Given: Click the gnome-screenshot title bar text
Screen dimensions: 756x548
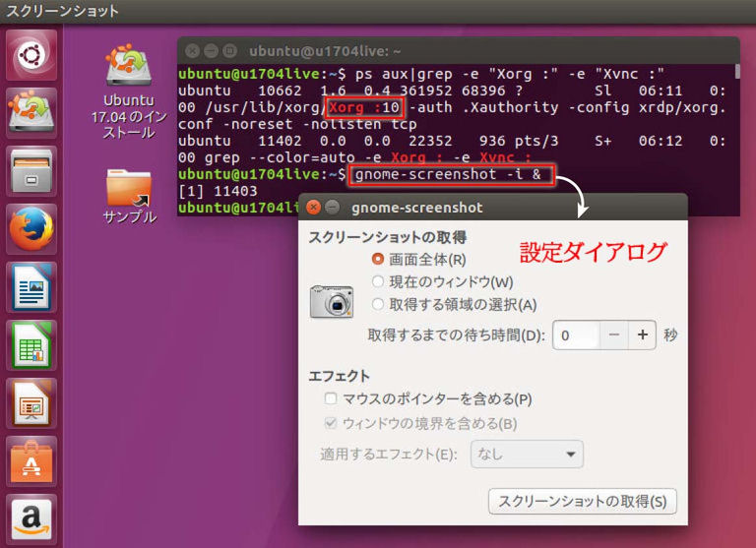Looking at the screenshot, I should point(417,208).
